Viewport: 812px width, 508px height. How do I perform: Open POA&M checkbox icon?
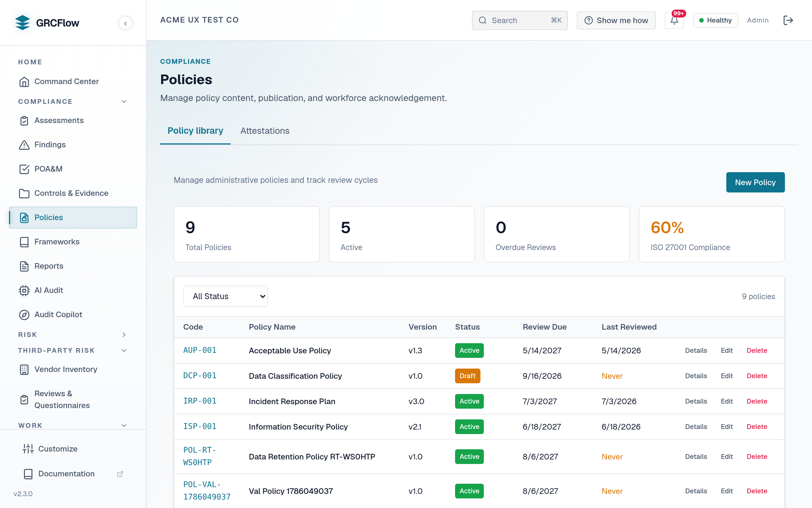(x=24, y=169)
